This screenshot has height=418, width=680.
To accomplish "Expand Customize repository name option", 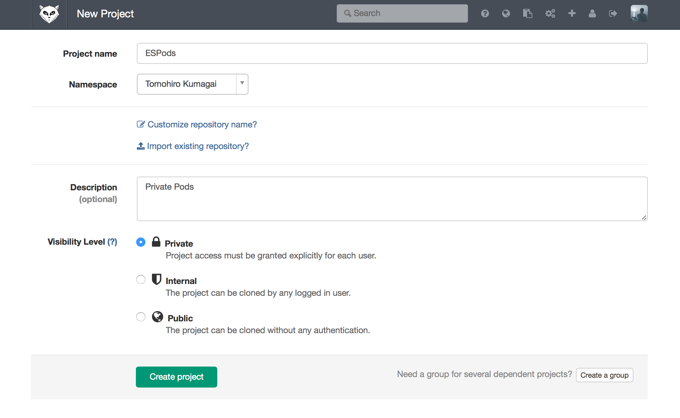I will (197, 124).
